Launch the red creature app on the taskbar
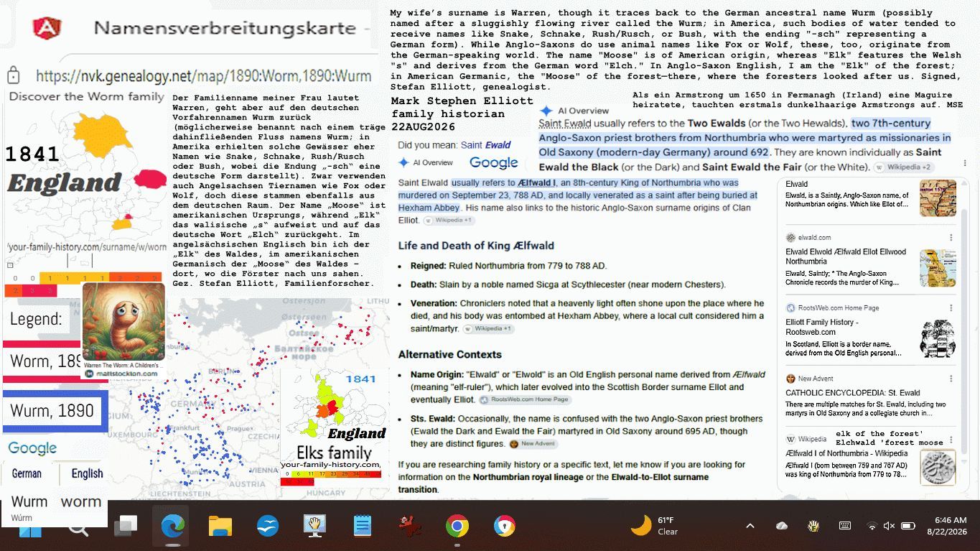Screen dimensions: 980x551 tap(410, 527)
